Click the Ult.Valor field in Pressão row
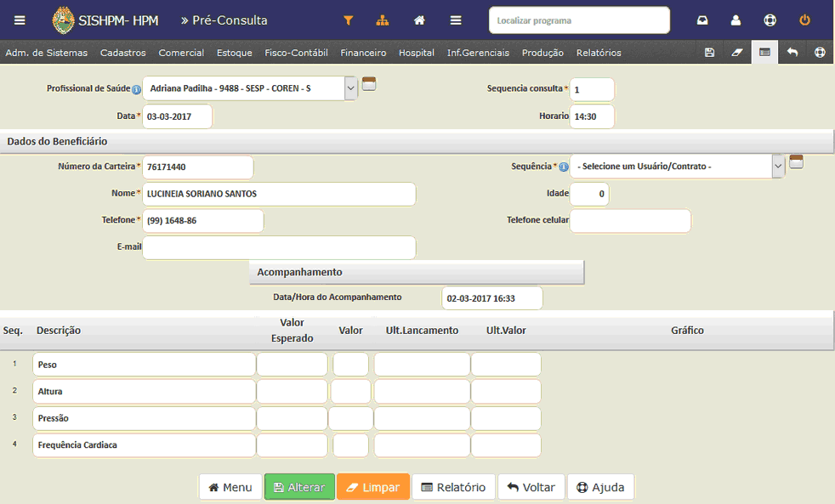The height and width of the screenshot is (504, 835). pyautogui.click(x=506, y=418)
